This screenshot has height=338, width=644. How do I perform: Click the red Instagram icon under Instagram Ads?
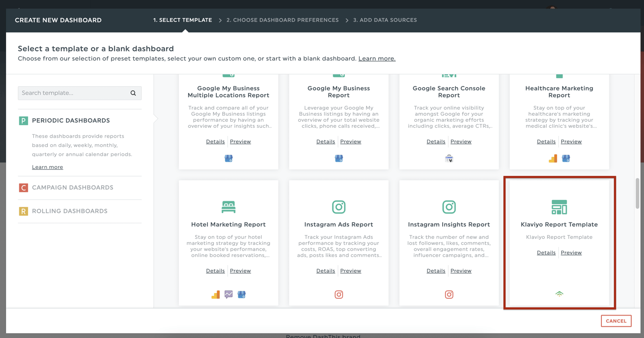[339, 294]
